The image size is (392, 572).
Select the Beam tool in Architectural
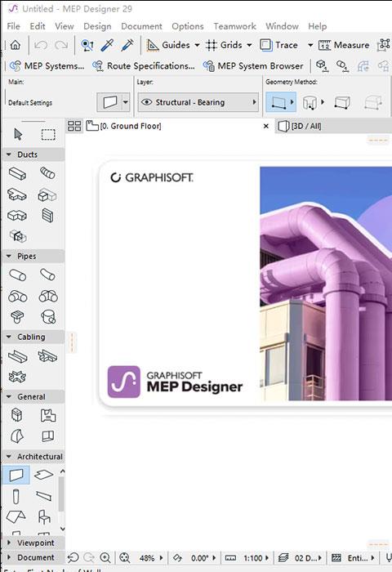click(44, 496)
